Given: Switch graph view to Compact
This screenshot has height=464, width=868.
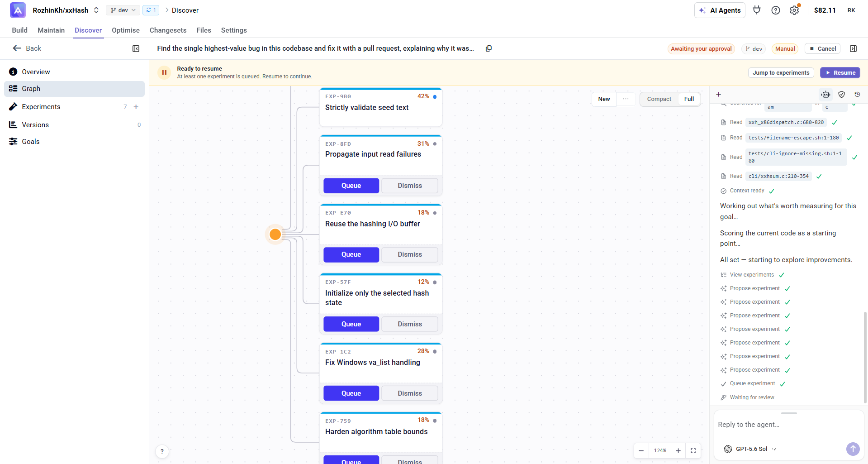Looking at the screenshot, I should [x=659, y=99].
